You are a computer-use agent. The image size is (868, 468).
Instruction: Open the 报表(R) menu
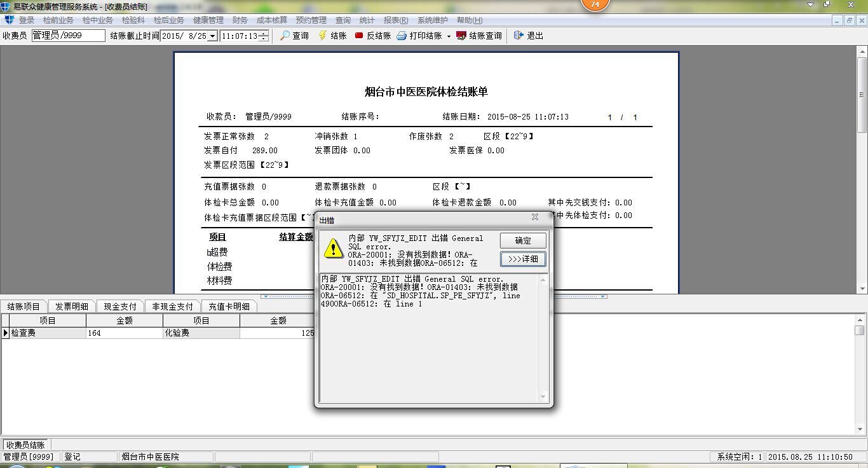pyautogui.click(x=396, y=20)
